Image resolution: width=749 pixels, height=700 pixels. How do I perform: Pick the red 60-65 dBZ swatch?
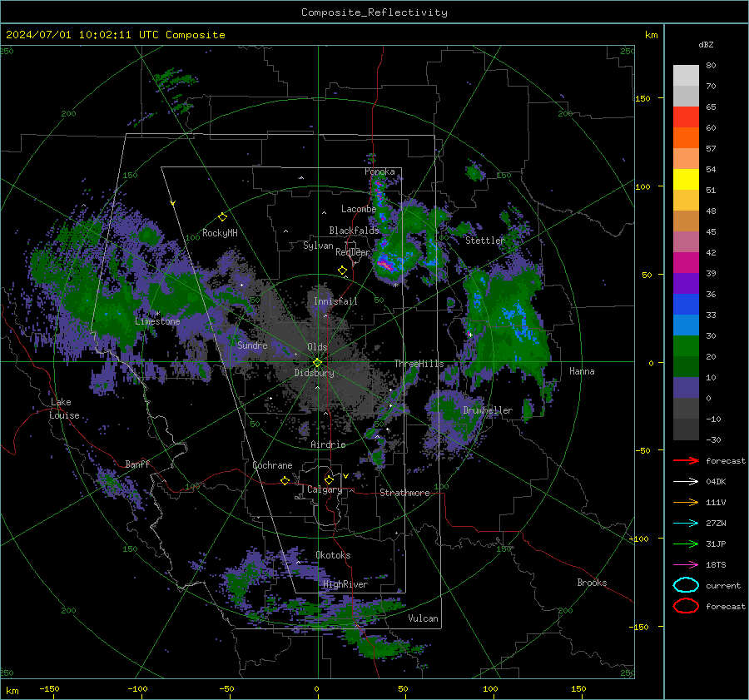(x=686, y=117)
